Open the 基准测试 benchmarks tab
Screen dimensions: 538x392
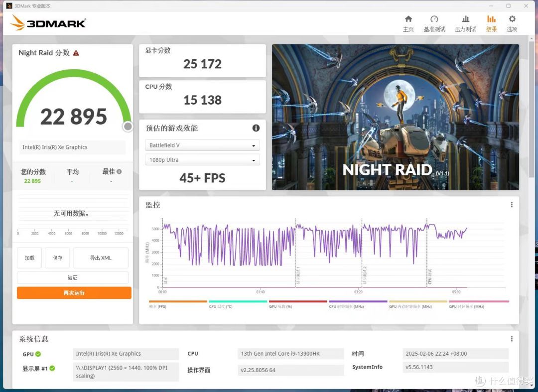[x=434, y=23]
